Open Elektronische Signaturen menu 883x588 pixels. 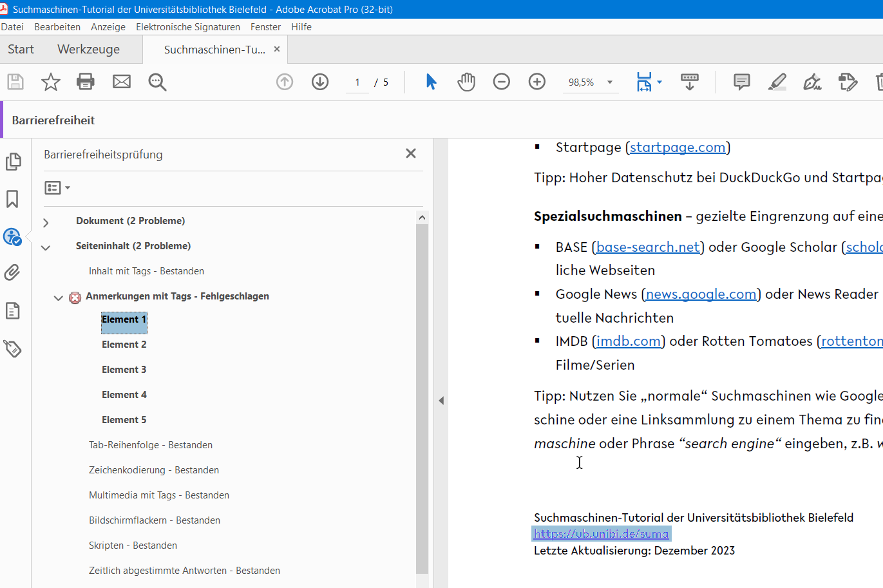pos(188,27)
